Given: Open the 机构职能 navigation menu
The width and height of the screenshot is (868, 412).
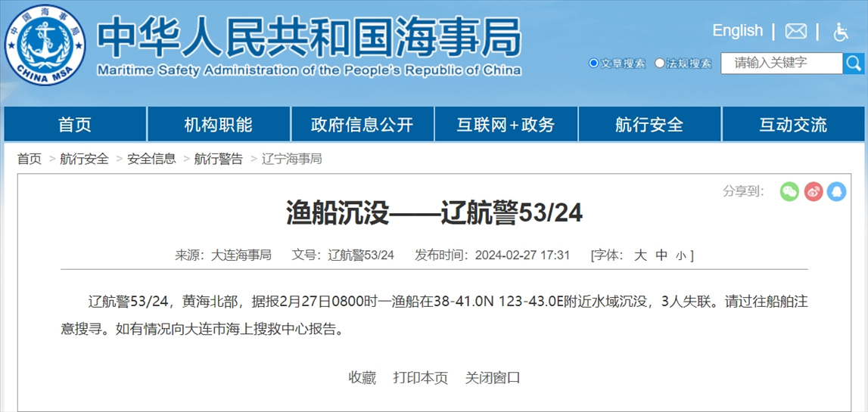Looking at the screenshot, I should (x=219, y=125).
